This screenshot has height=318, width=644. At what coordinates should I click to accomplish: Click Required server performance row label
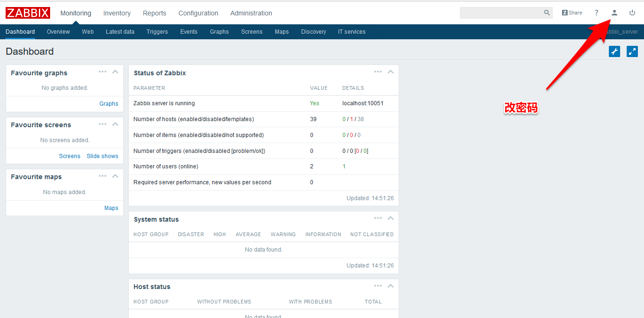(x=202, y=182)
